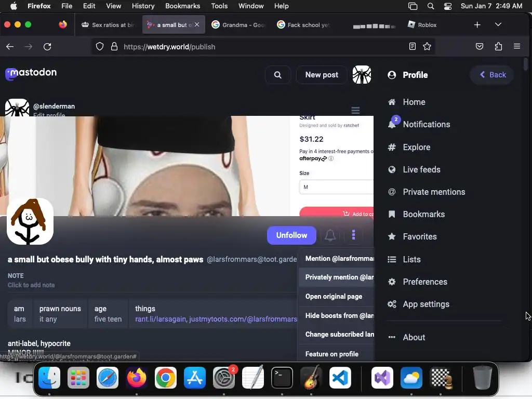This screenshot has height=399, width=532.
Task: Click the Notifications bell icon in sidebar
Action: (392, 125)
